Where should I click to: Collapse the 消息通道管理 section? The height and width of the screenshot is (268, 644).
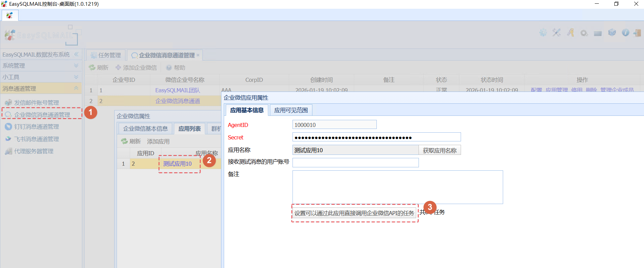coord(76,89)
